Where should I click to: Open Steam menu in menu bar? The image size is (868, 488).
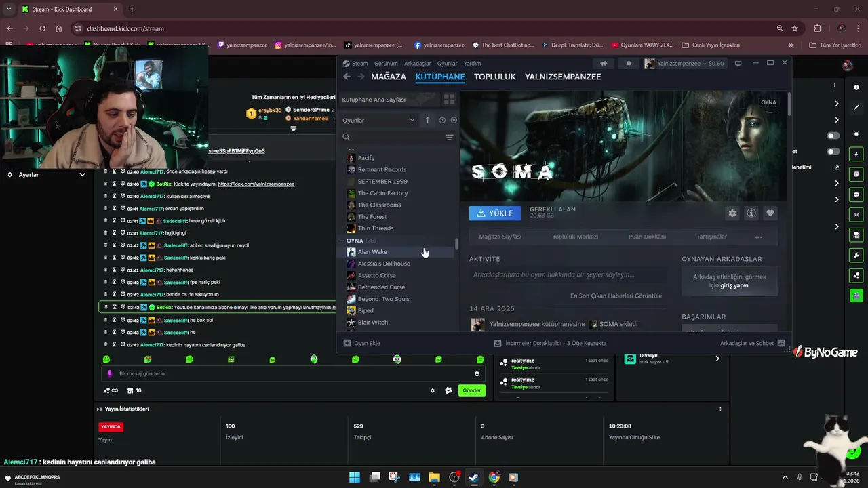click(360, 63)
